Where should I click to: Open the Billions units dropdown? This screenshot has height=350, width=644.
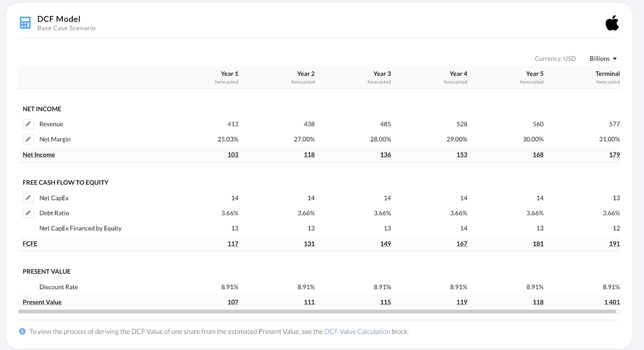click(x=603, y=58)
